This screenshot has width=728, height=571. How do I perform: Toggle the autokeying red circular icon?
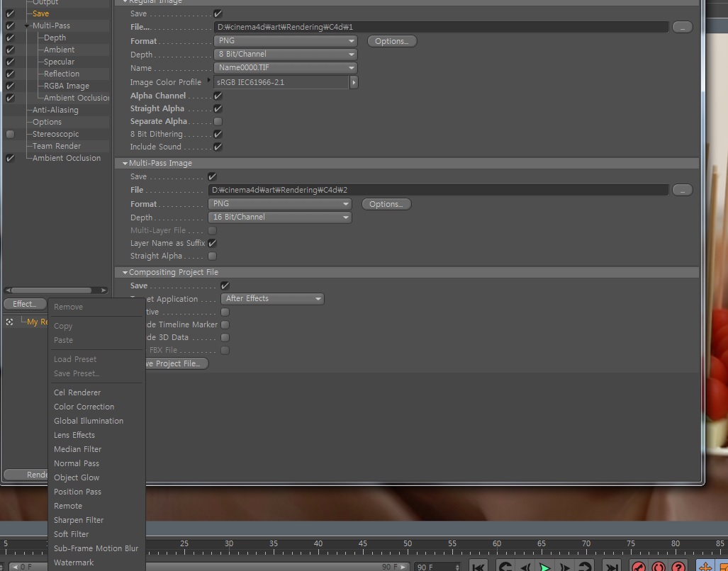[x=659, y=567]
